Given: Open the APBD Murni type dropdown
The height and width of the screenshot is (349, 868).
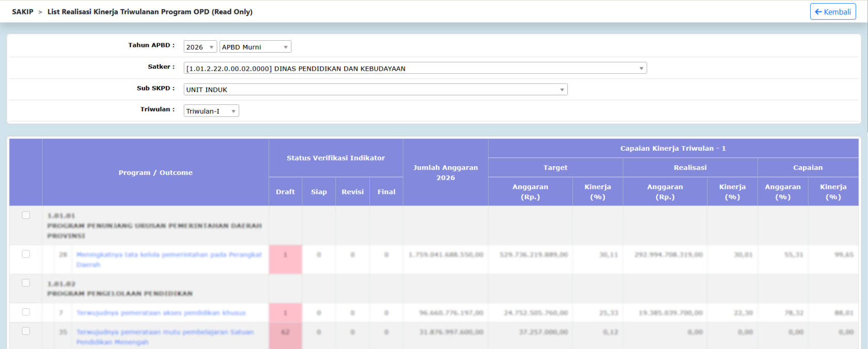Looking at the screenshot, I should (255, 47).
